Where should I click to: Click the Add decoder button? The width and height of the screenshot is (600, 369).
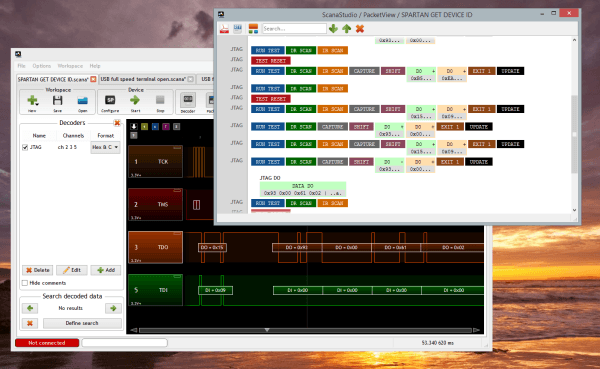tap(106, 270)
